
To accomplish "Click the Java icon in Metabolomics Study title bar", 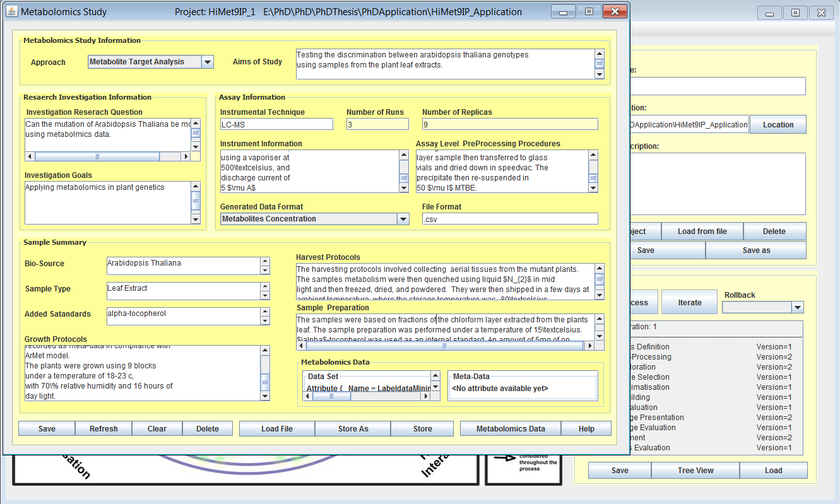I will coord(13,12).
